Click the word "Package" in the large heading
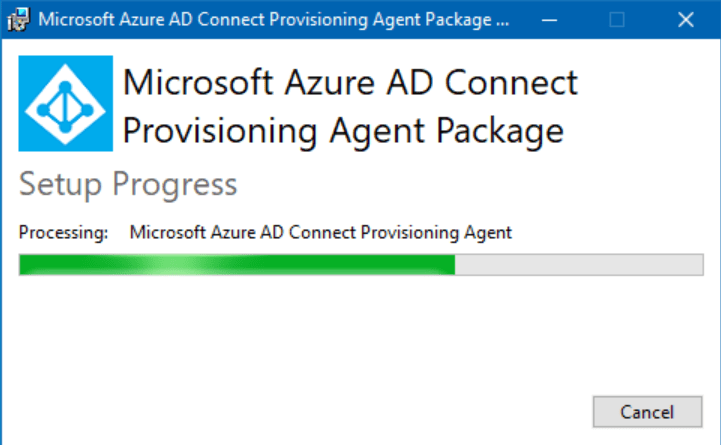 pos(500,132)
